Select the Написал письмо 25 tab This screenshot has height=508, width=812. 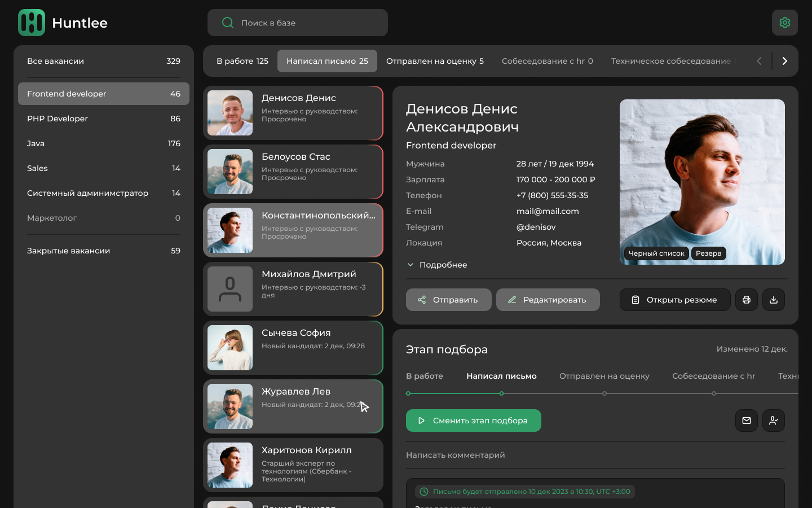click(327, 61)
